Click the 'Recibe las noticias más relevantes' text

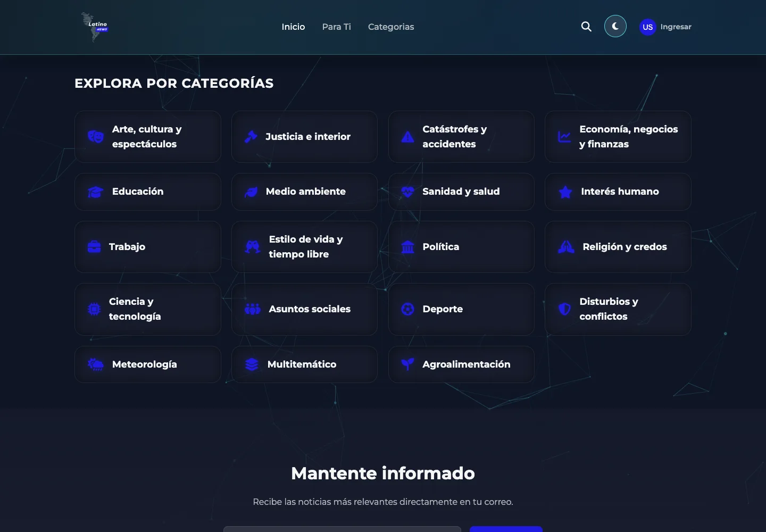[x=383, y=502]
